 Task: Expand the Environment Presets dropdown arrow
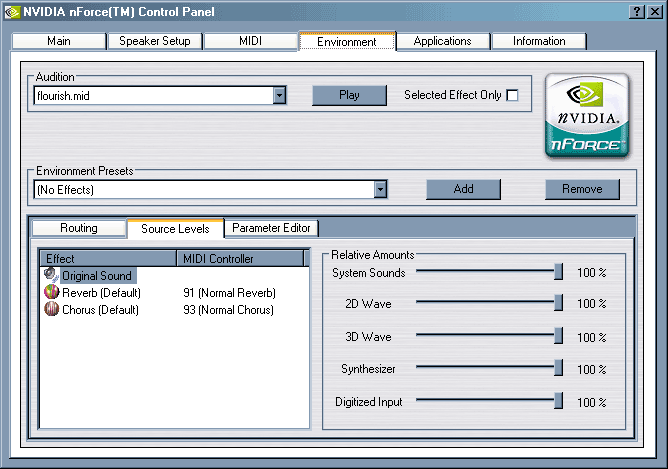(x=380, y=189)
